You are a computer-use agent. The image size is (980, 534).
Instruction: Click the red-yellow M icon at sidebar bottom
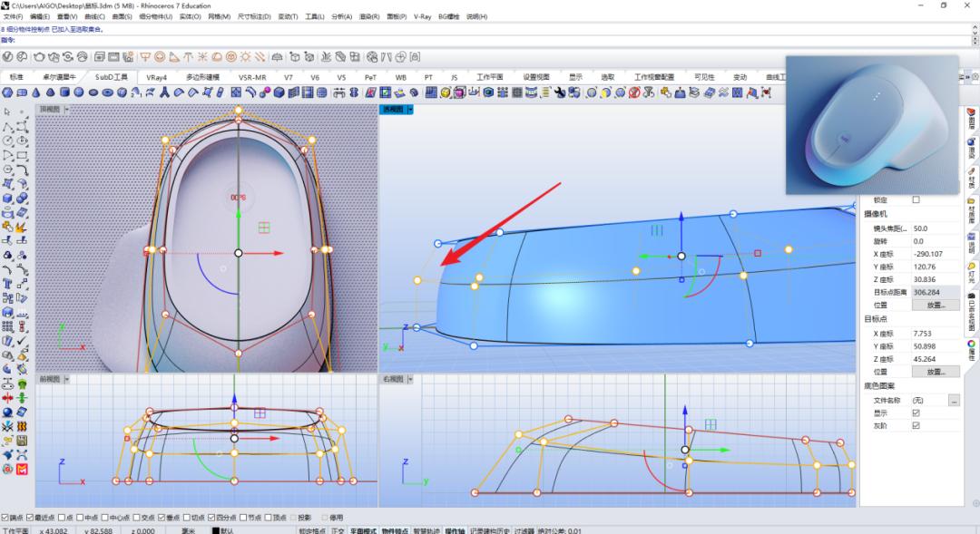click(x=22, y=469)
